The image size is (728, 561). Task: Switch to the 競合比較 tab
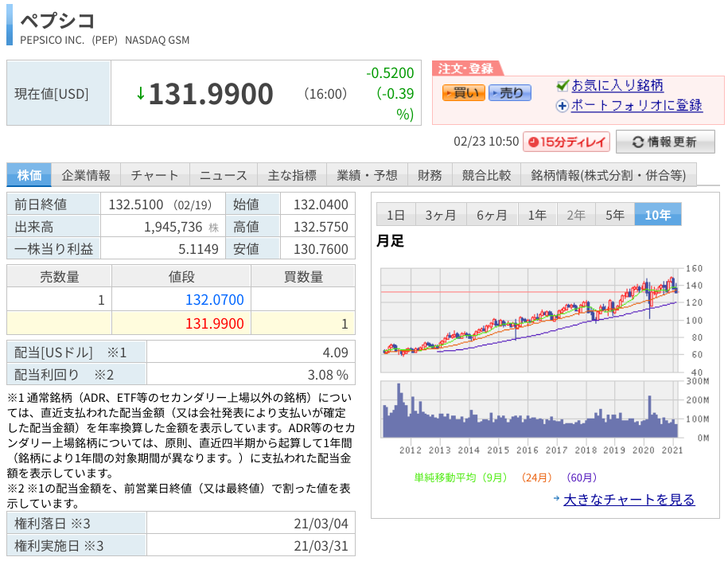(x=486, y=175)
